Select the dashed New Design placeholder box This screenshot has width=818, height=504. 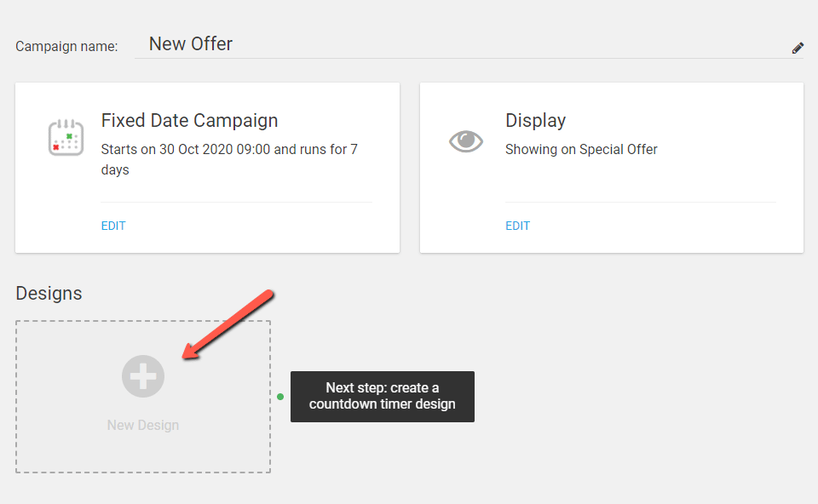click(143, 397)
